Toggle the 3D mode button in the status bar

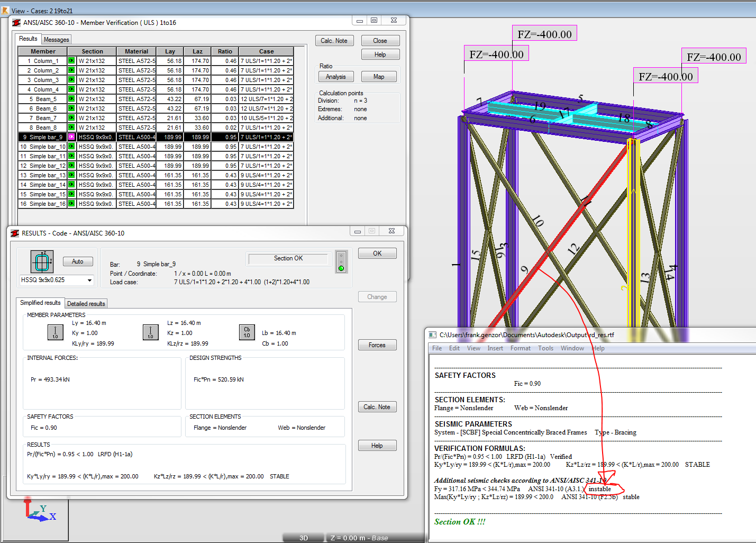303,537
